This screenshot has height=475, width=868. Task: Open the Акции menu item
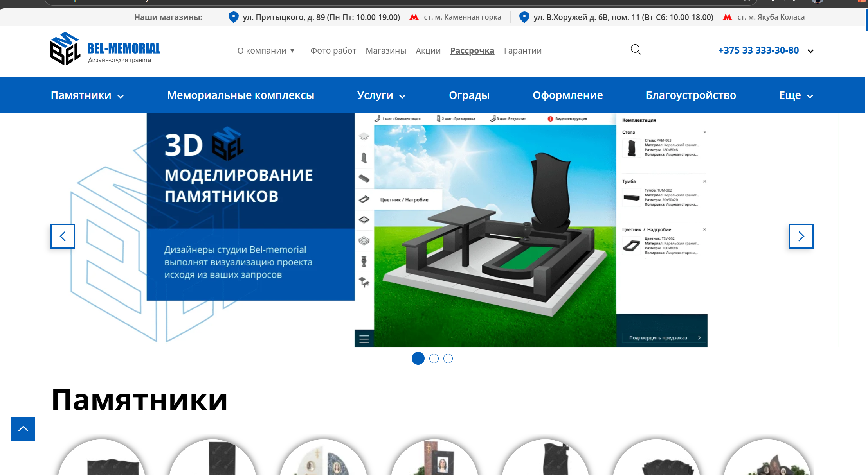(428, 50)
